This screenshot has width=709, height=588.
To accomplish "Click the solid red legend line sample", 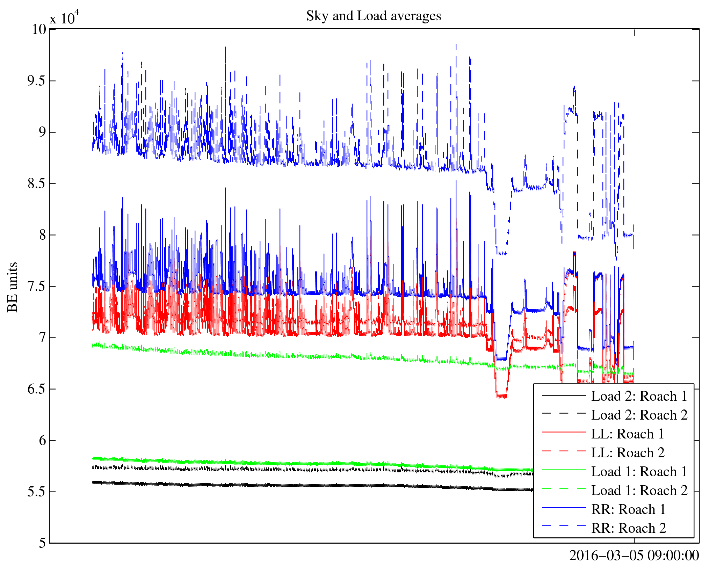I will click(x=563, y=433).
